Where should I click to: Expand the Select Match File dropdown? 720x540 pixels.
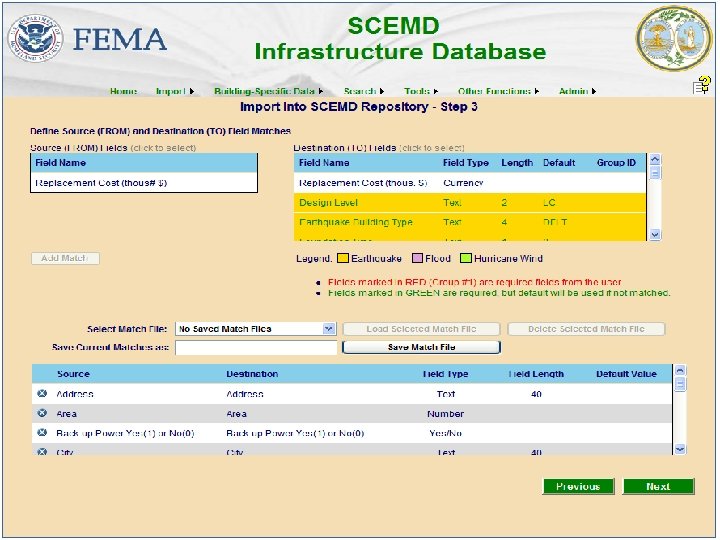coord(328,329)
